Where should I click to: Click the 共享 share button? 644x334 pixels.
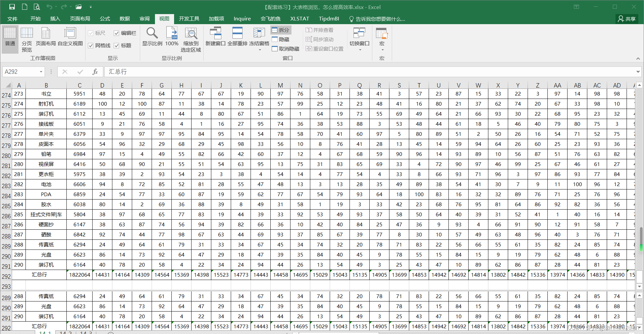(627, 19)
